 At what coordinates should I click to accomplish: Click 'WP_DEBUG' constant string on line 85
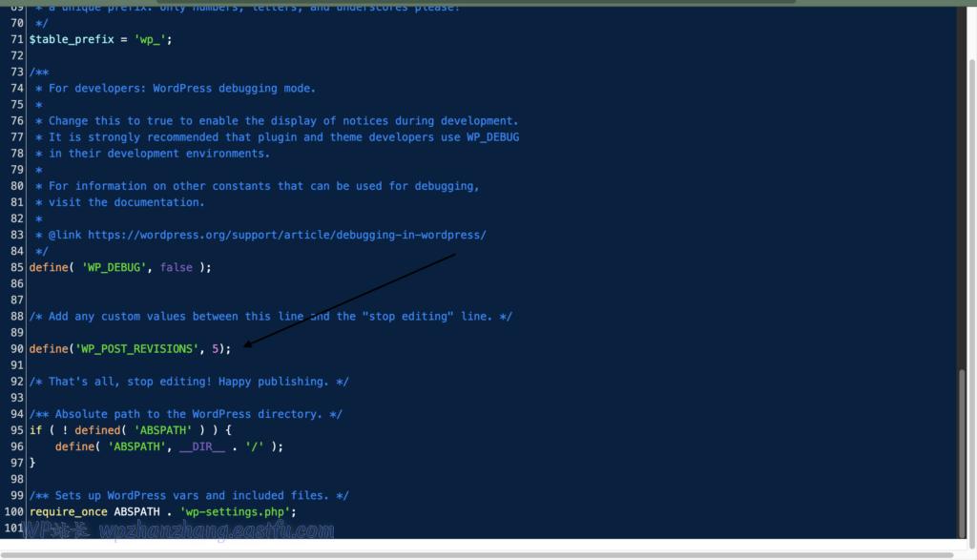click(x=114, y=267)
